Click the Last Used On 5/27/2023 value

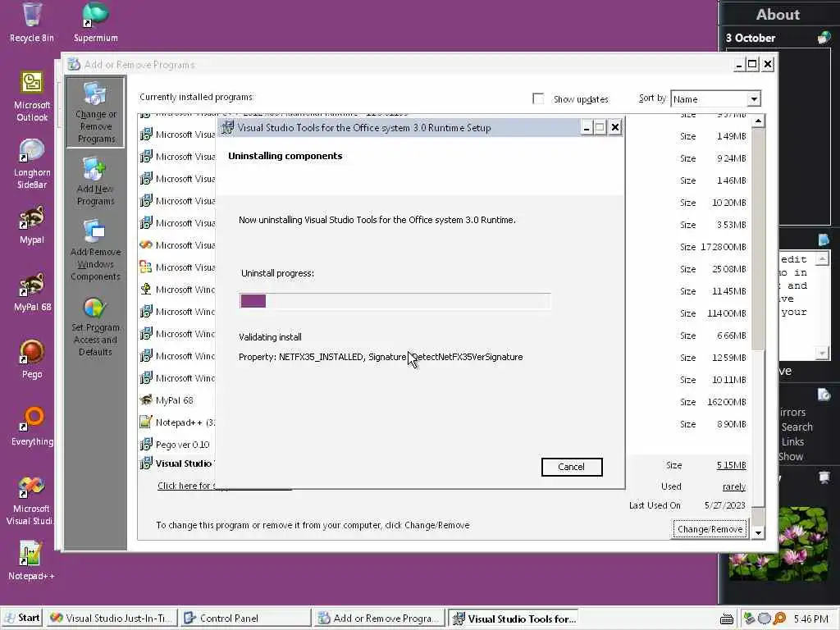tap(724, 505)
